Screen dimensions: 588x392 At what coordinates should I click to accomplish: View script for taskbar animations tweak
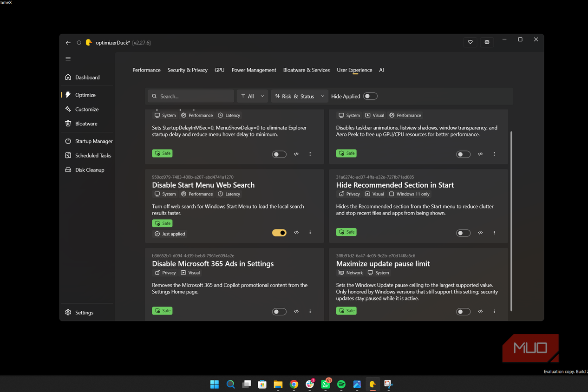tap(480, 154)
